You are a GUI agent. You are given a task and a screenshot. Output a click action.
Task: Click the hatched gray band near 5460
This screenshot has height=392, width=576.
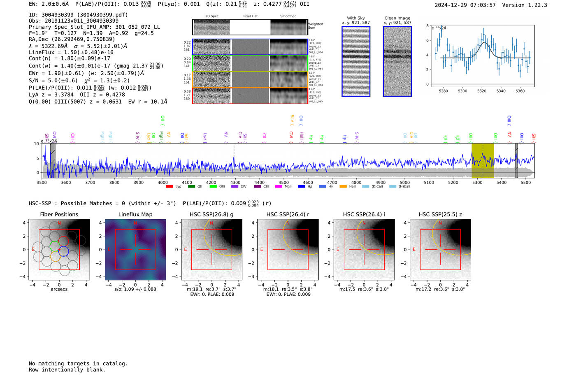click(516, 160)
